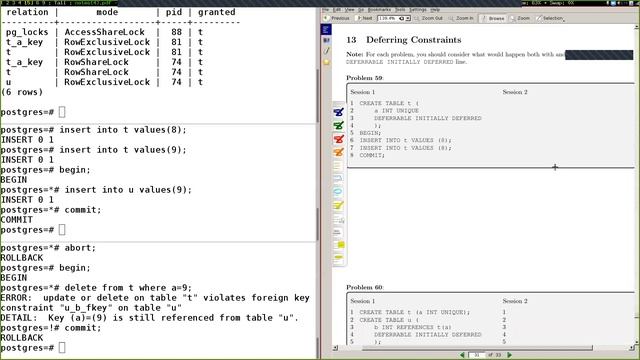Go to previous page with green left arrow
Screen dimensions: 640x360
[x=462, y=355]
